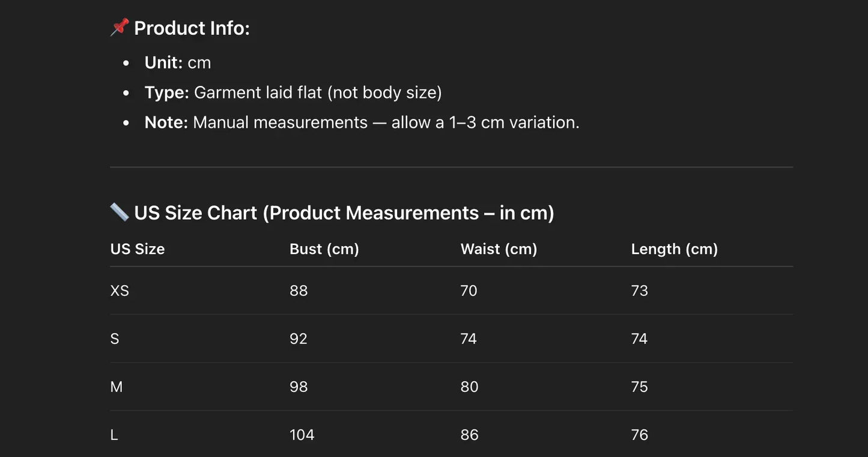Click the Product Info heading
The image size is (868, 457).
click(x=192, y=28)
